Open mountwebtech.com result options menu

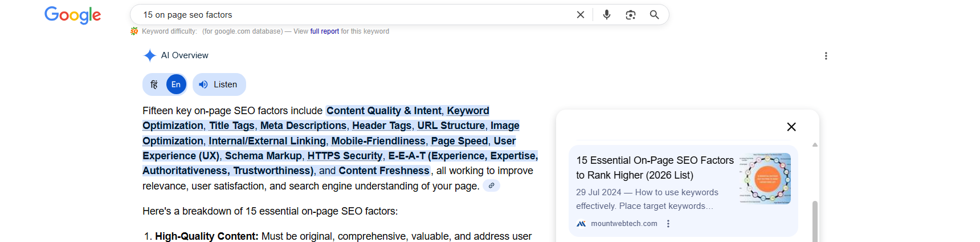(668, 224)
